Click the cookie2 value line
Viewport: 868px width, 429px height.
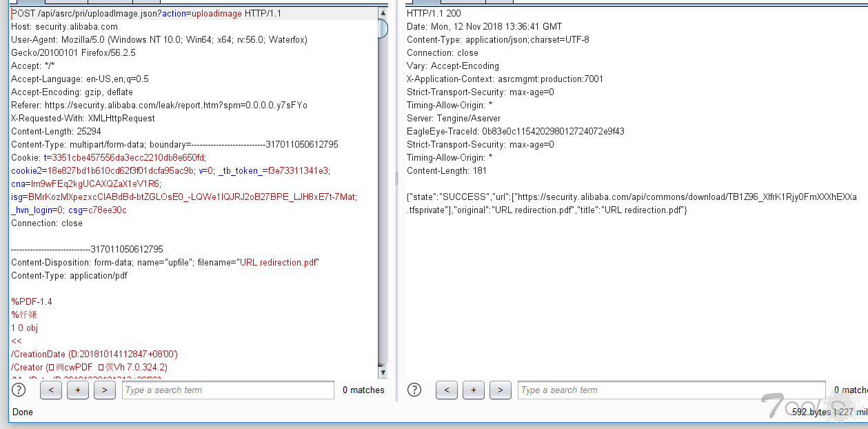click(x=170, y=171)
